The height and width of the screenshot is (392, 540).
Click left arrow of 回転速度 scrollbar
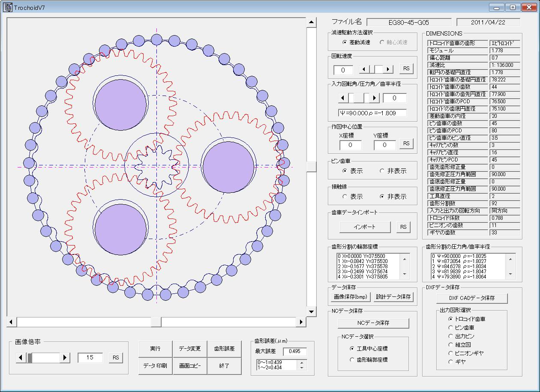(x=363, y=69)
